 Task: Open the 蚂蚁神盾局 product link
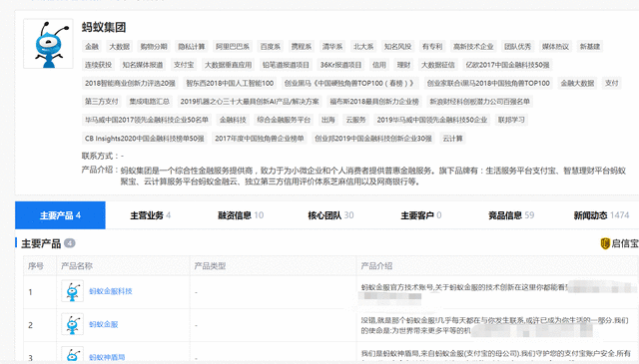tap(107, 357)
